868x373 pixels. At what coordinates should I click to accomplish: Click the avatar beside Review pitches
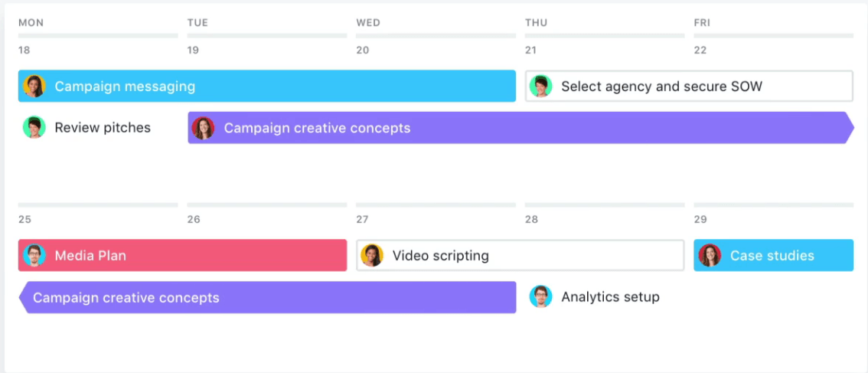pyautogui.click(x=34, y=127)
